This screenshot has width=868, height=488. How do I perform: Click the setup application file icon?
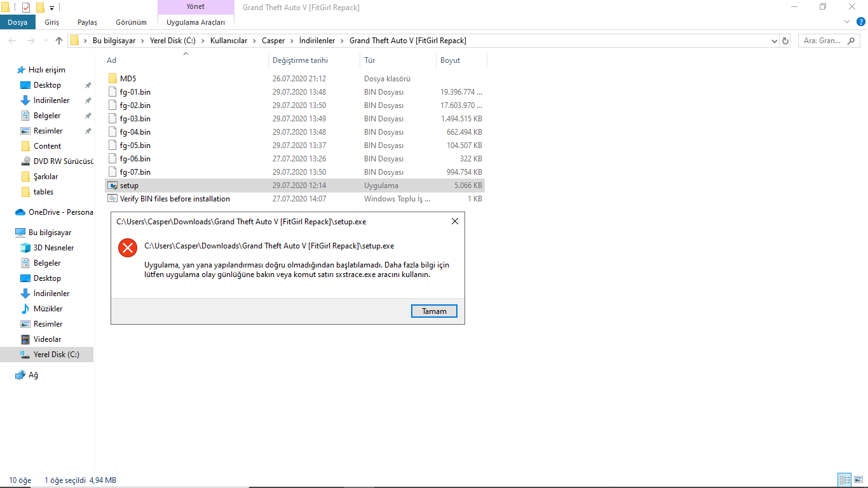click(x=112, y=186)
